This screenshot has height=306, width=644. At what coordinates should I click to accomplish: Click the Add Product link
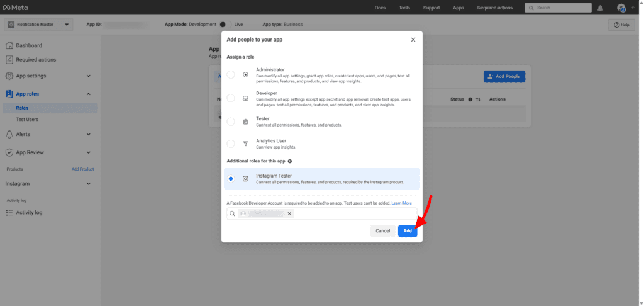point(82,169)
